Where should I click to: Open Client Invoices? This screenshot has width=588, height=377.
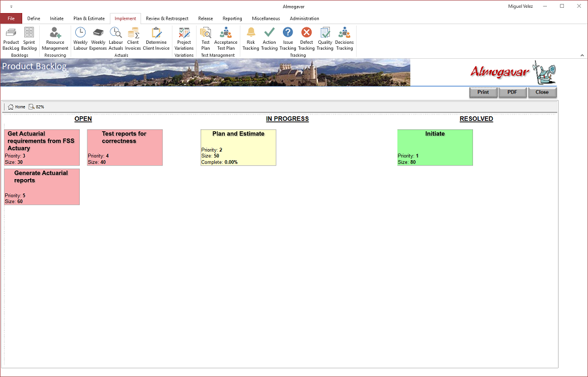pyautogui.click(x=133, y=39)
